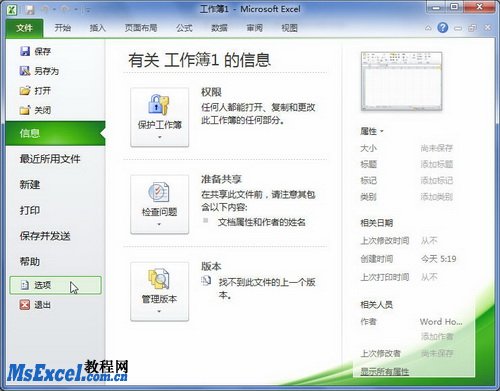Click the red Exit (退出) icon
The height and width of the screenshot is (391, 500).
coord(25,304)
